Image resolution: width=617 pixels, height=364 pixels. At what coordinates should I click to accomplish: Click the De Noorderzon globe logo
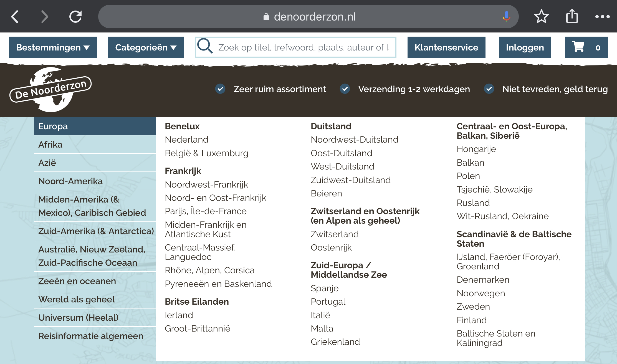(51, 90)
